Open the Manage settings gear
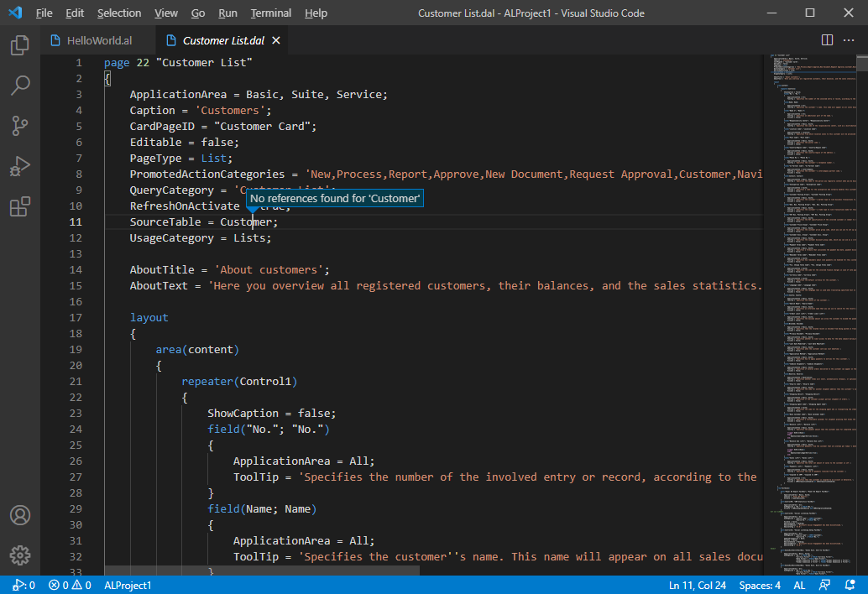Viewport: 868px width, 594px height. click(x=20, y=555)
